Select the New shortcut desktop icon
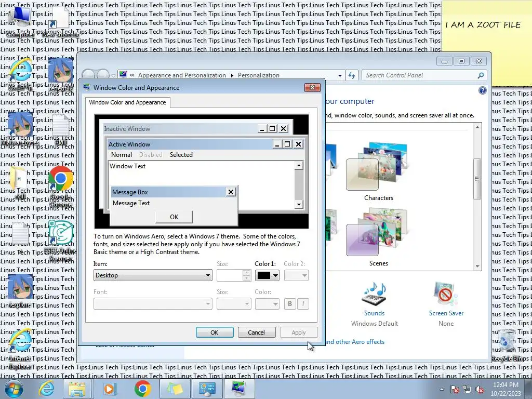Viewport: 532px width, 399px height. point(60,21)
